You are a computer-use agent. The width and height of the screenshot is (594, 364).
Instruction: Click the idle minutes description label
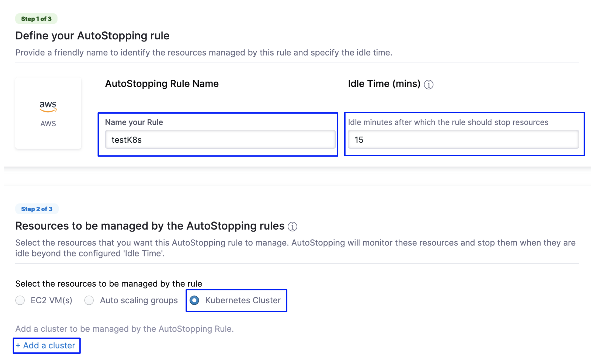coord(448,122)
